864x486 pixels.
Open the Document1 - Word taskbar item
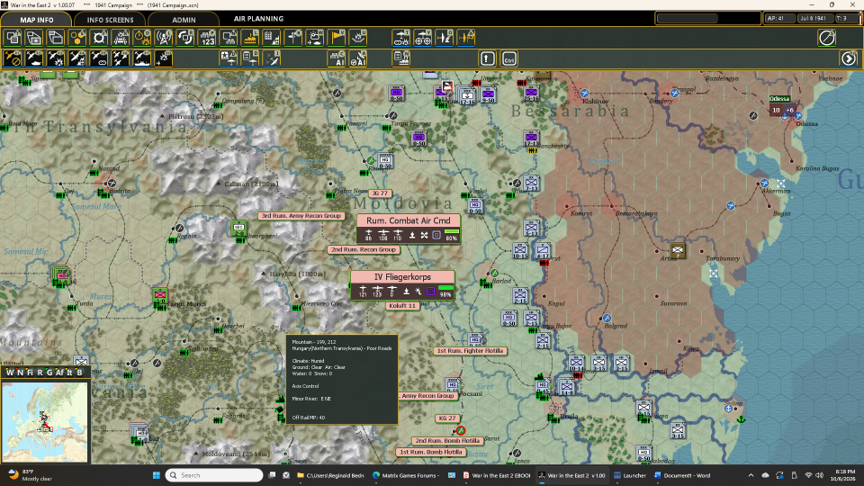coord(682,475)
